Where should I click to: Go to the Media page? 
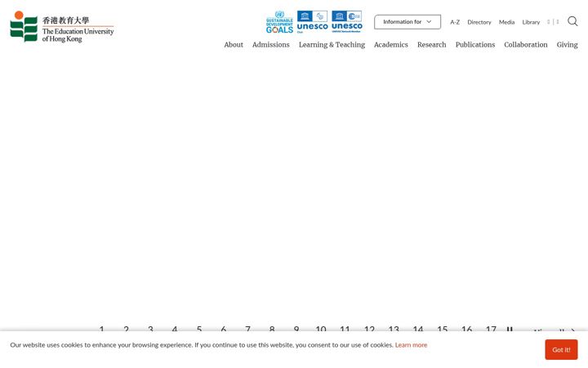(x=506, y=22)
